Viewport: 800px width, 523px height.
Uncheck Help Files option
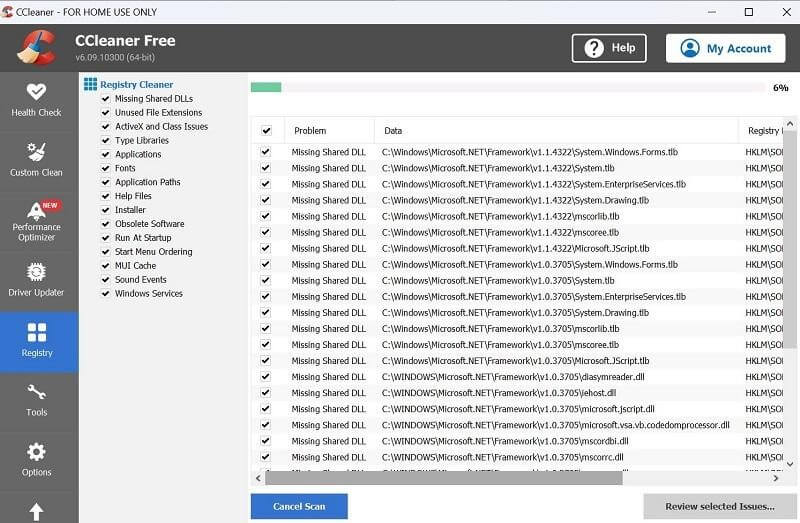click(x=106, y=196)
